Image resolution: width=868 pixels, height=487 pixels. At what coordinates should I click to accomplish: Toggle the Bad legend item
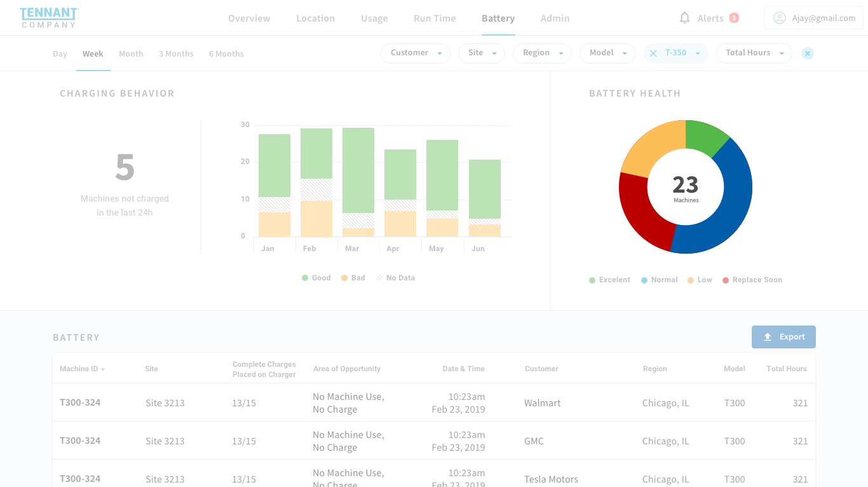tap(353, 278)
